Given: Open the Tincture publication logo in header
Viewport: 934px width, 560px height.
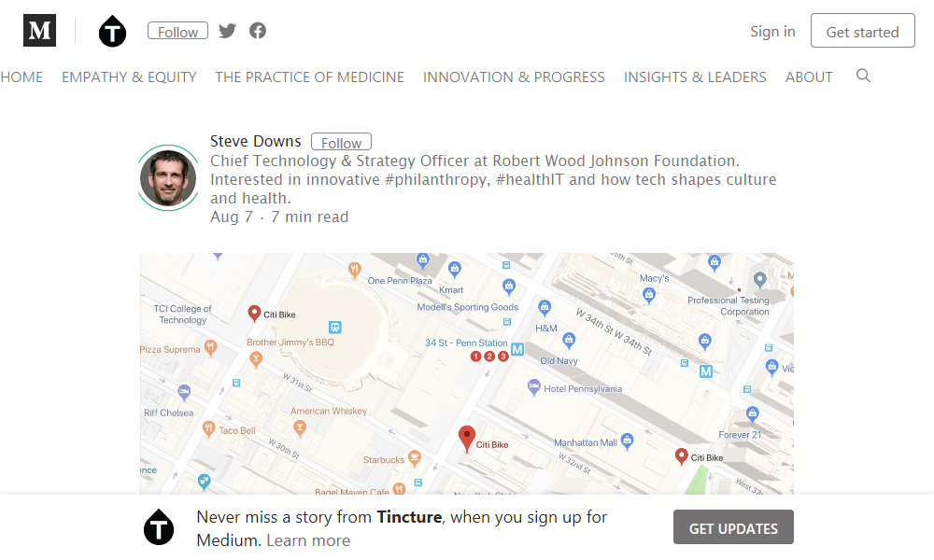Looking at the screenshot, I should (x=112, y=32).
